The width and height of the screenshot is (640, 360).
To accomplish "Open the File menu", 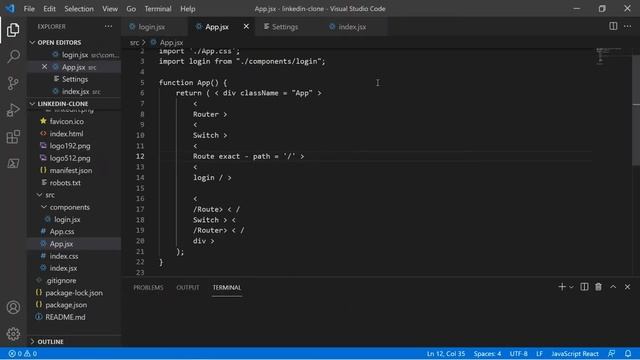I will [29, 9].
